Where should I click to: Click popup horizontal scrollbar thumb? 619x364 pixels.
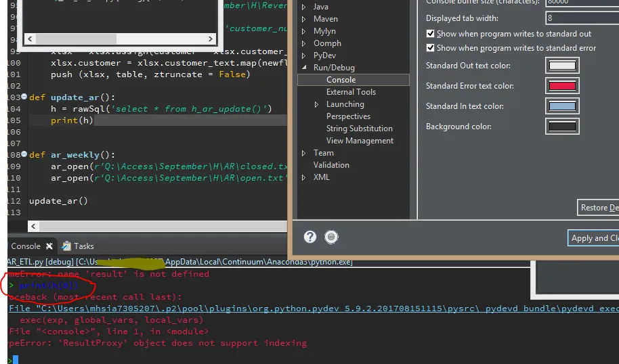tap(77, 39)
